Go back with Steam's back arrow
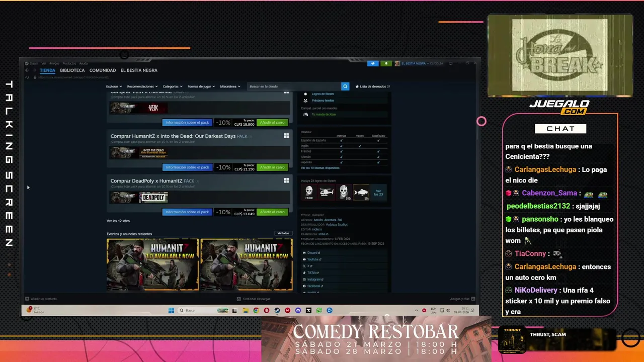Screen dimensions: 644x362 [27, 70]
